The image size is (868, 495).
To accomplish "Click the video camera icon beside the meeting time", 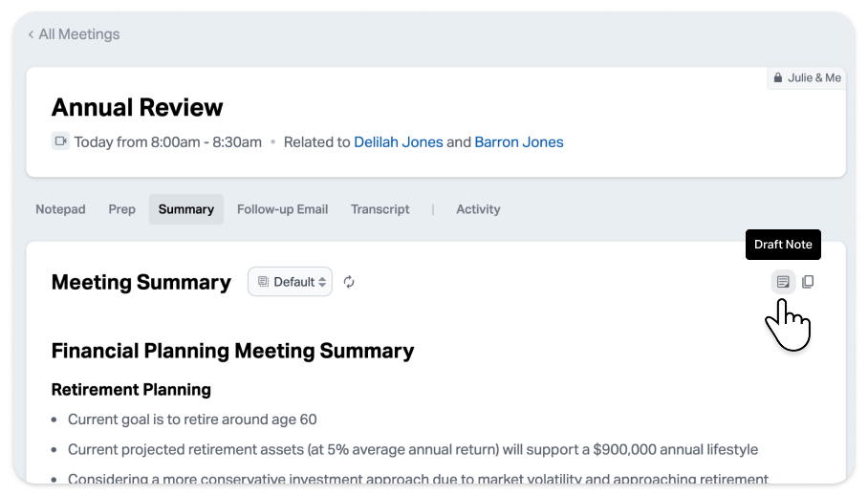I will click(61, 141).
